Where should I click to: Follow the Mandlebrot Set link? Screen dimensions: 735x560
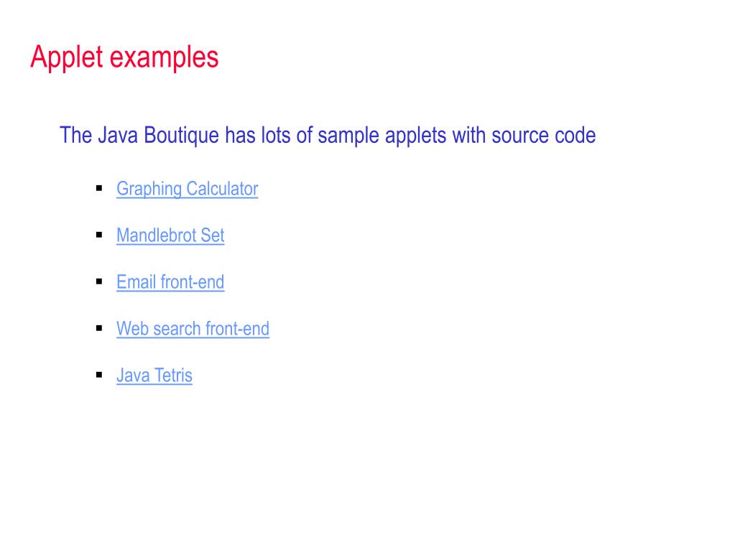click(x=170, y=235)
